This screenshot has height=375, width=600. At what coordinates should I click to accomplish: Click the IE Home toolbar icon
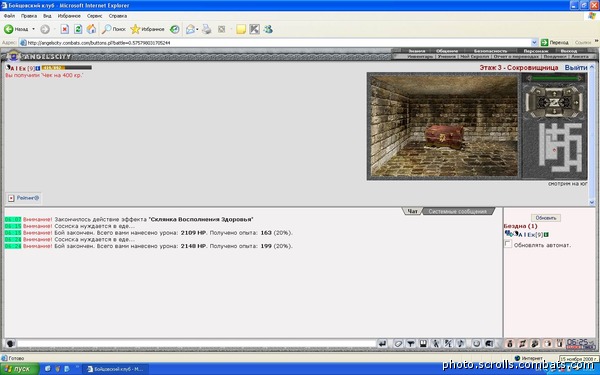coord(91,29)
